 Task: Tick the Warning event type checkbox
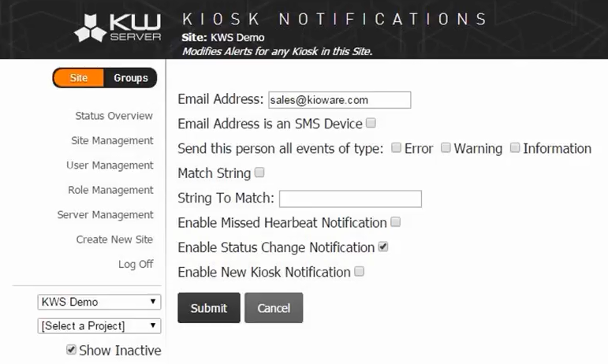coord(446,147)
